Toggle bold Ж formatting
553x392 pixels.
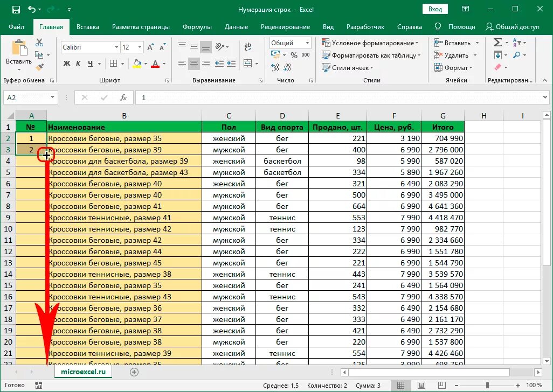click(67, 64)
